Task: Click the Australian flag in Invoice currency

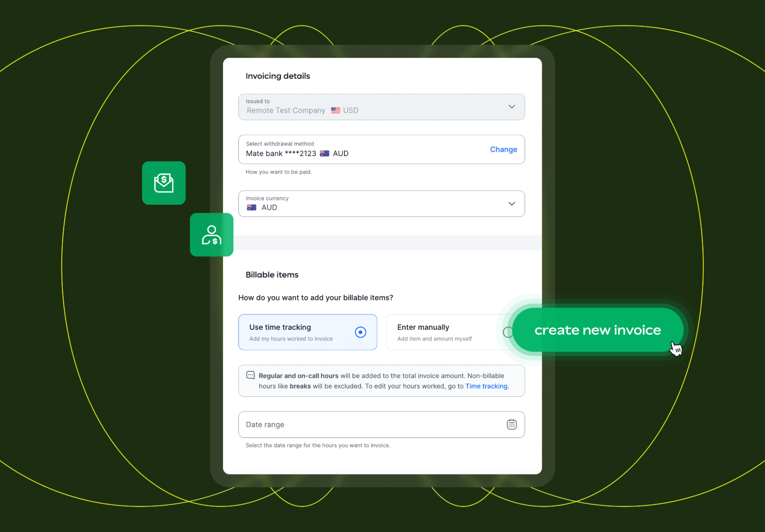Action: tap(251, 207)
